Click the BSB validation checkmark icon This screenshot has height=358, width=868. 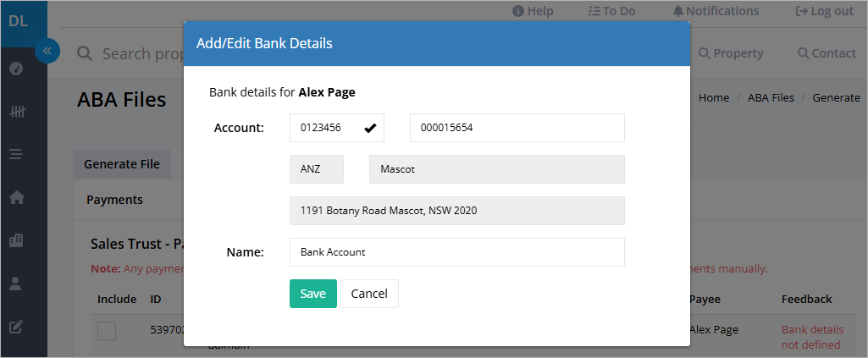[x=370, y=129]
